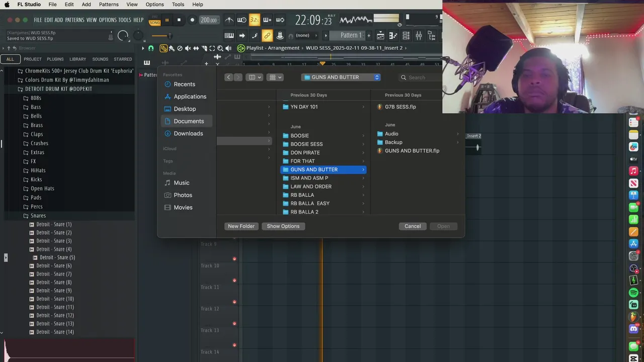Select the Playlist zoom magnifier tool
Screen dimensions: 644x362
[220, 48]
